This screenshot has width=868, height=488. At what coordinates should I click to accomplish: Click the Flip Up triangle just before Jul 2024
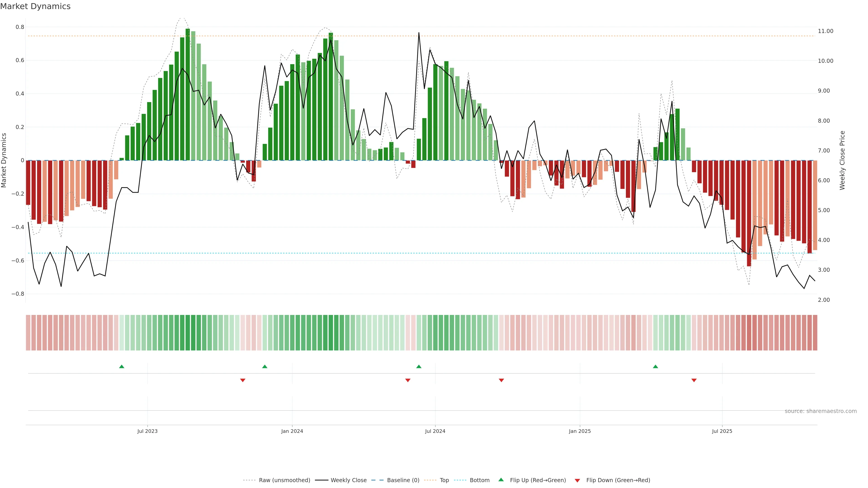pos(418,366)
